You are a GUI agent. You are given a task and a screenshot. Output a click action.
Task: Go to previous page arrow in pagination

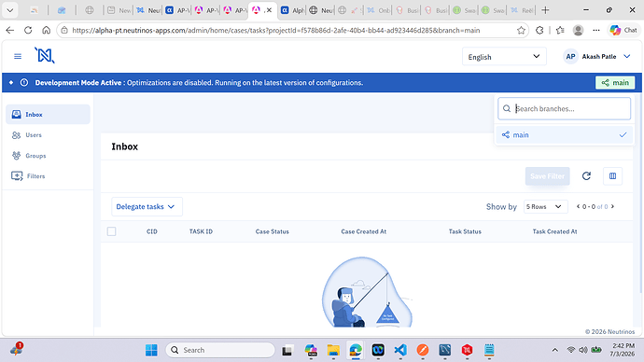(x=579, y=206)
